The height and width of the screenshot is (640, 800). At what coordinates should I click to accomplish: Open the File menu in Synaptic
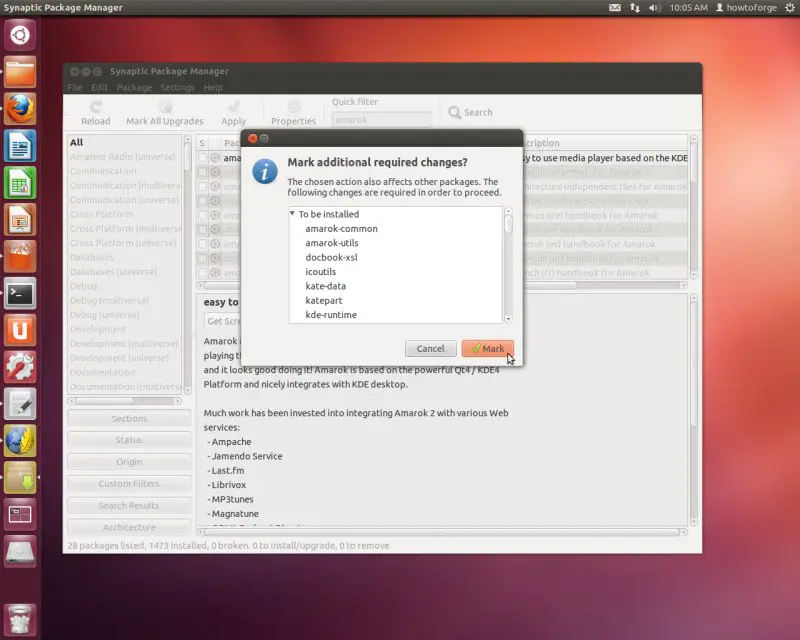[74, 87]
